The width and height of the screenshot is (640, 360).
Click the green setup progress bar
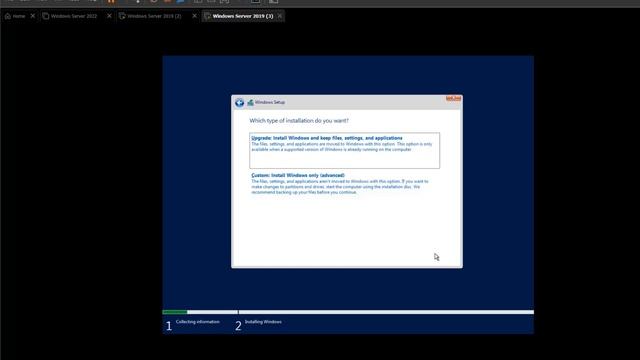175,312
